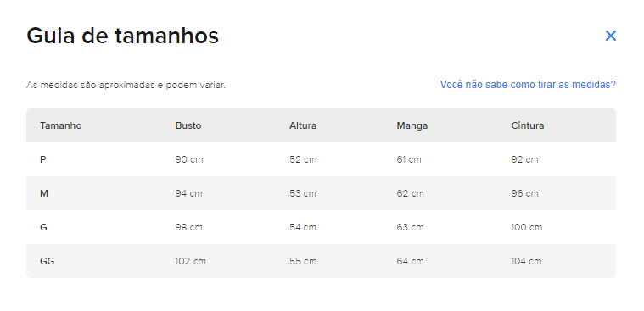
Task: Click the 53 cm Altura value
Action: (303, 193)
